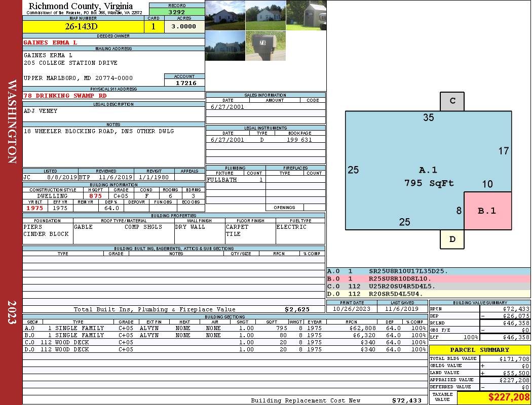Open the mailbox photo numbered 78
This screenshot has width=532, height=405.
point(265,46)
